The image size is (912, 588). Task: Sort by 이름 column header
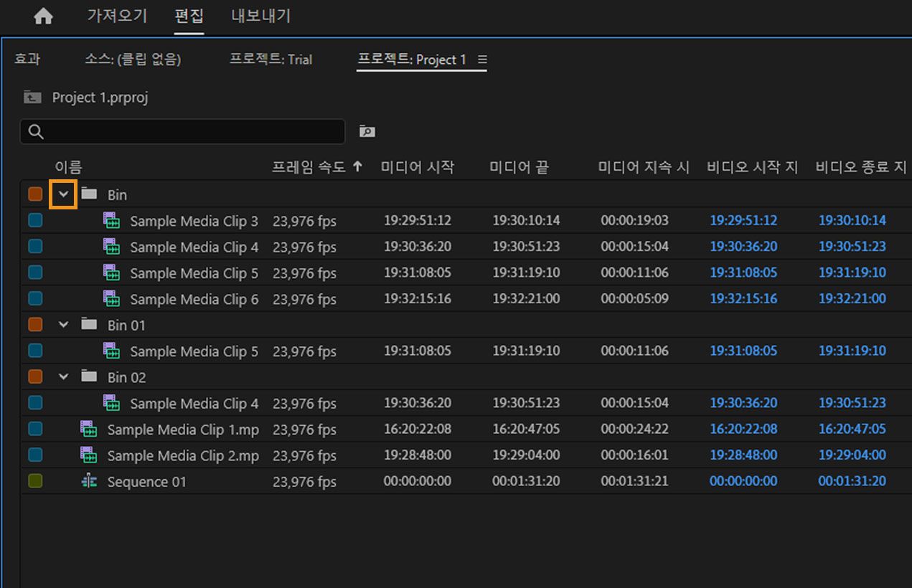pyautogui.click(x=68, y=167)
